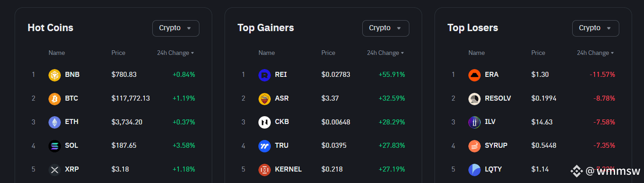The width and height of the screenshot is (644, 183).
Task: Click the REI coin icon
Action: 264,75
